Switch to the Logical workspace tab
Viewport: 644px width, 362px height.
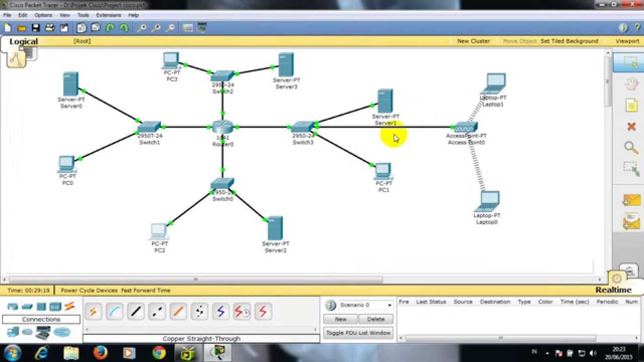(x=24, y=42)
